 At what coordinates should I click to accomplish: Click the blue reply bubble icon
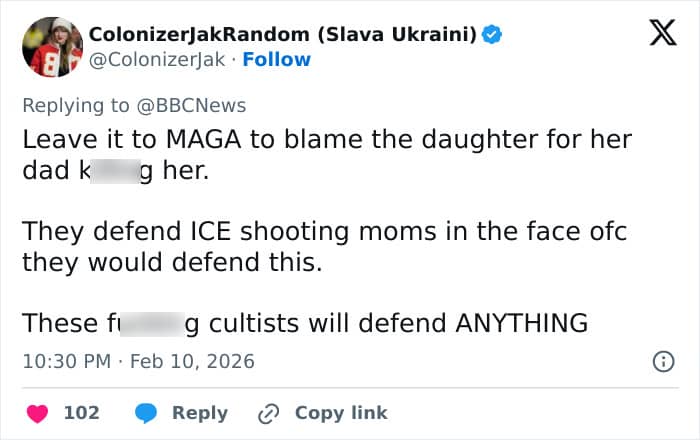[x=146, y=413]
